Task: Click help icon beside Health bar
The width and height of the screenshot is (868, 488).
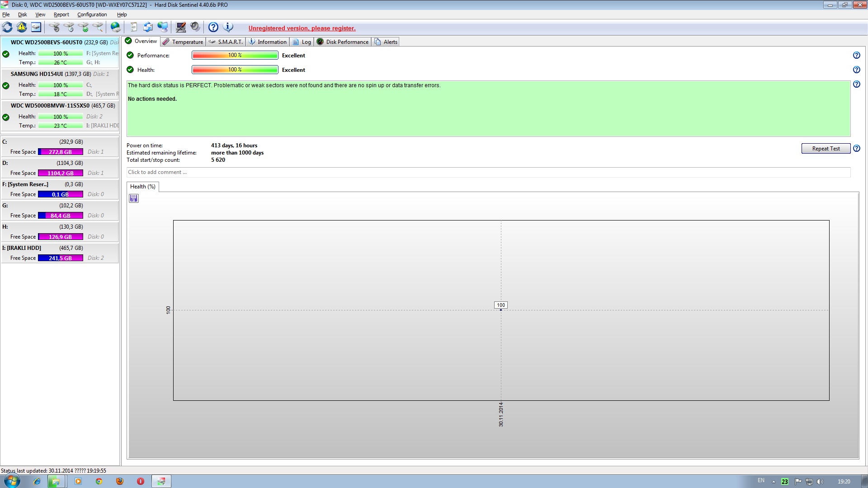Action: point(856,70)
